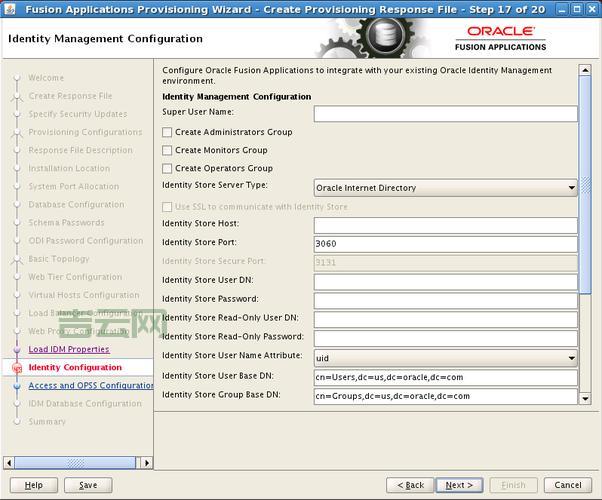This screenshot has width=602, height=500.
Task: Jump to Access and OPSS Configuration step
Action: (91, 385)
